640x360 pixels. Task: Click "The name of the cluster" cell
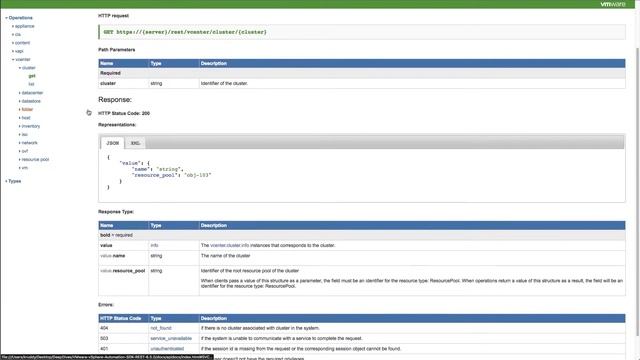(412, 258)
